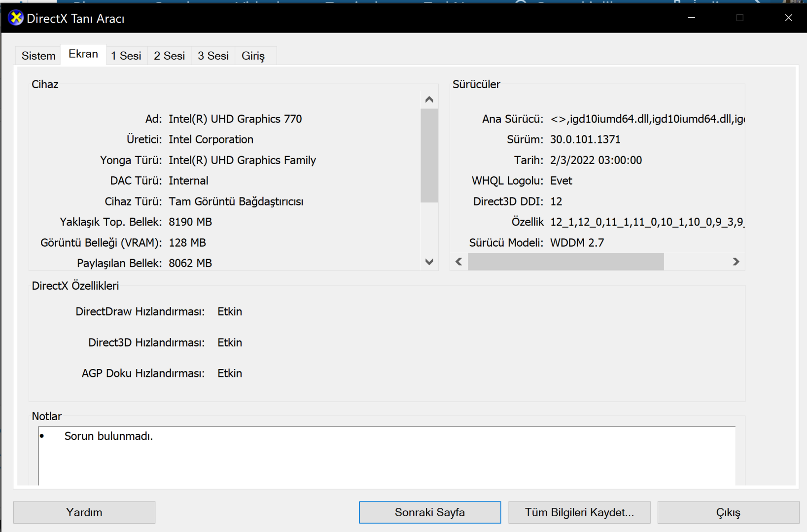
Task: Click the 'Paylaşılan Bellek:' label
Action: pos(119,263)
